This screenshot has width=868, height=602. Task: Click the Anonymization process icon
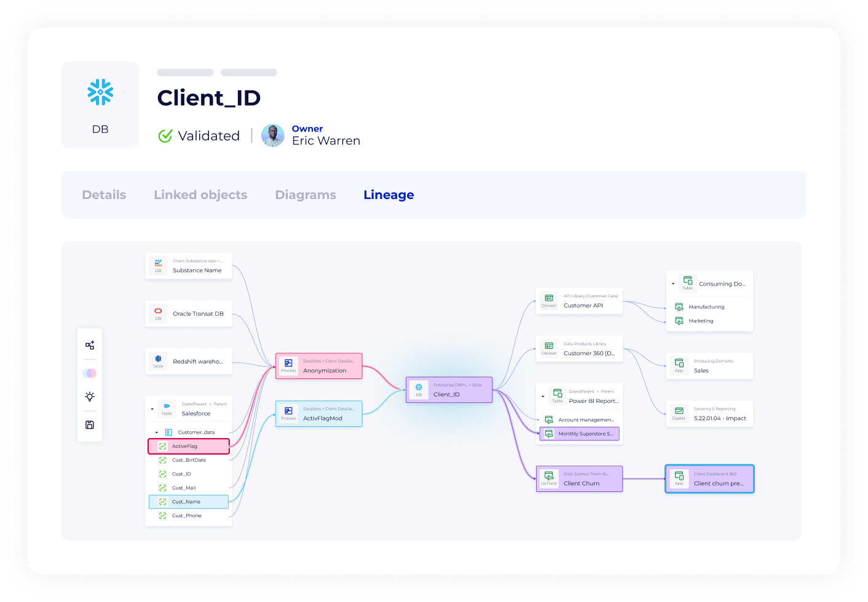[288, 365]
